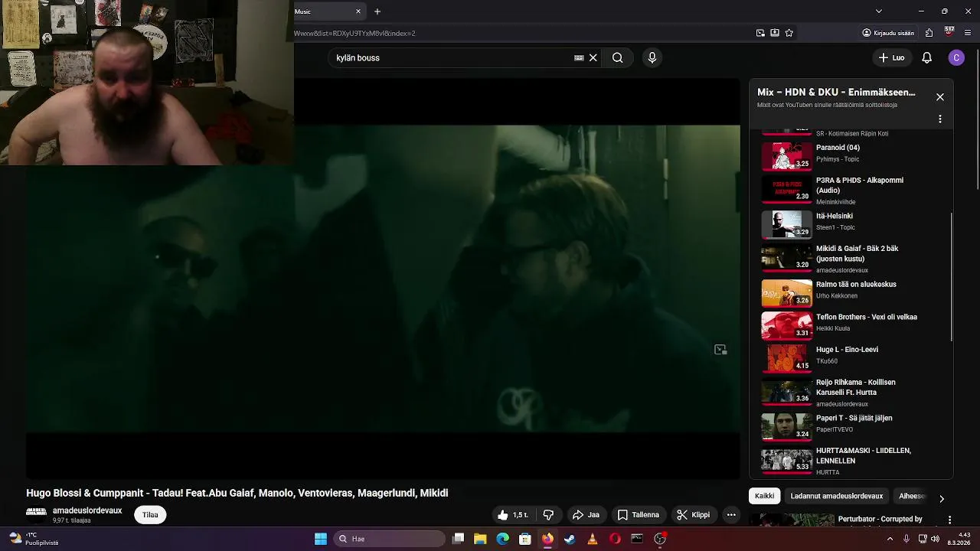Open the browser hamburger menu
This screenshot has width=980, height=551.
969,33
